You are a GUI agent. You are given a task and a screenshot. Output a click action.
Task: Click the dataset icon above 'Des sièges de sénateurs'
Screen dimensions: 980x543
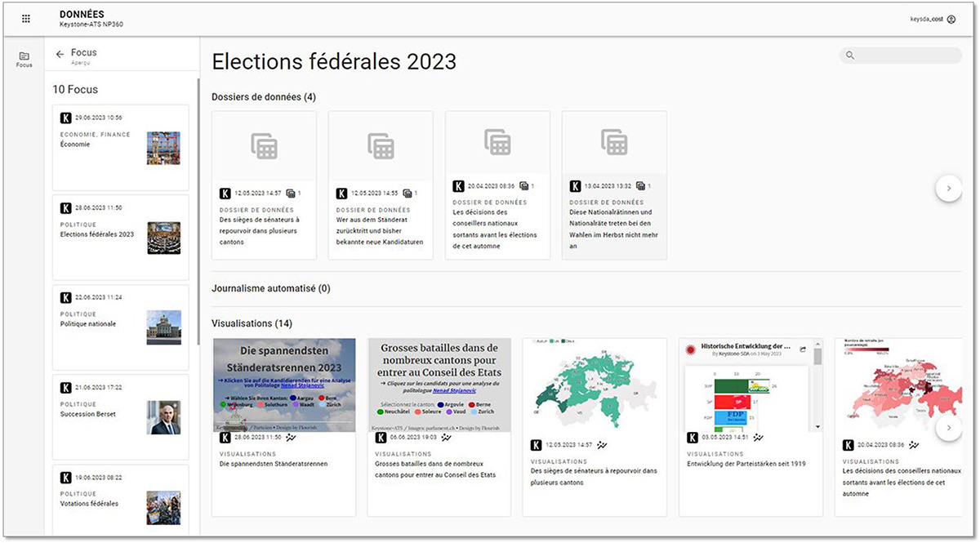point(264,145)
